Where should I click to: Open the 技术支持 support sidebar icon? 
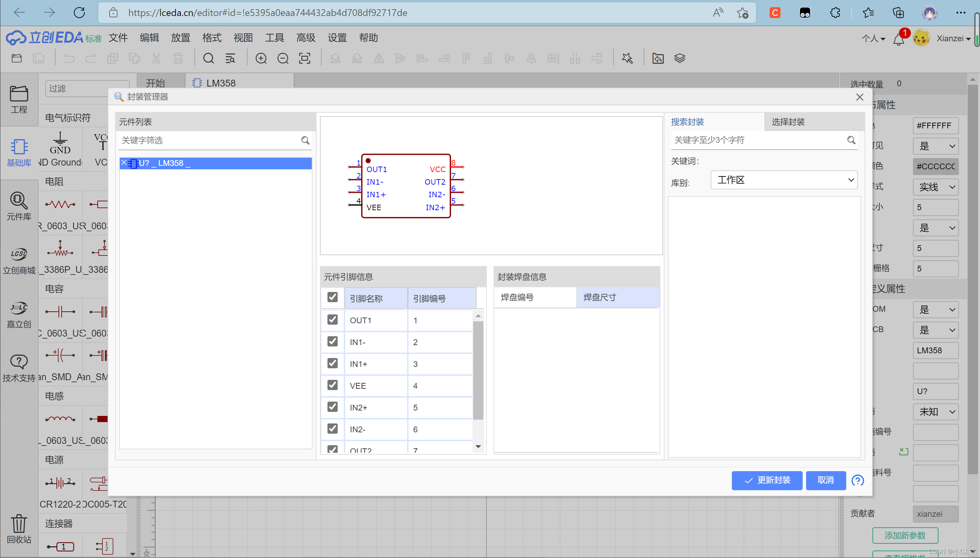18,368
